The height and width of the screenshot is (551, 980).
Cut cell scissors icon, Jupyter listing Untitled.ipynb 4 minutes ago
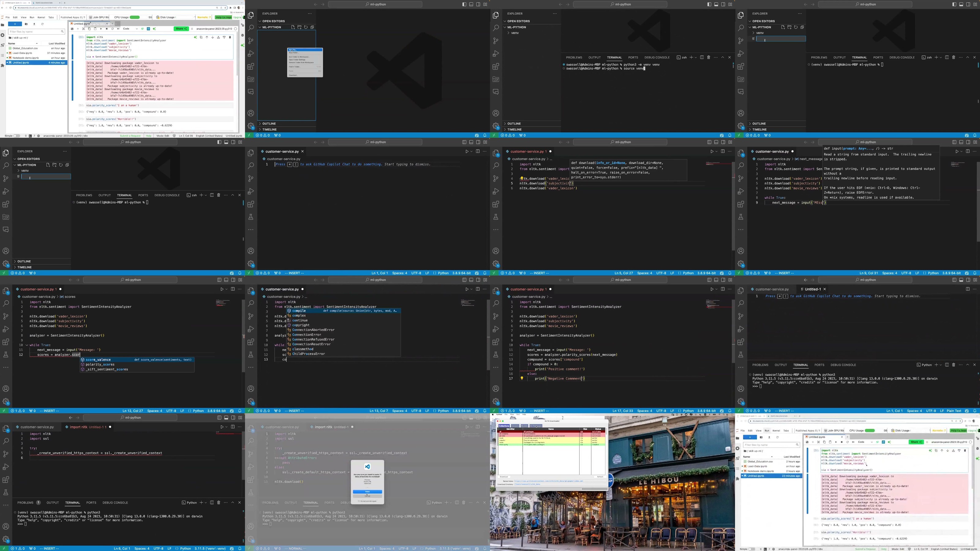tap(84, 29)
